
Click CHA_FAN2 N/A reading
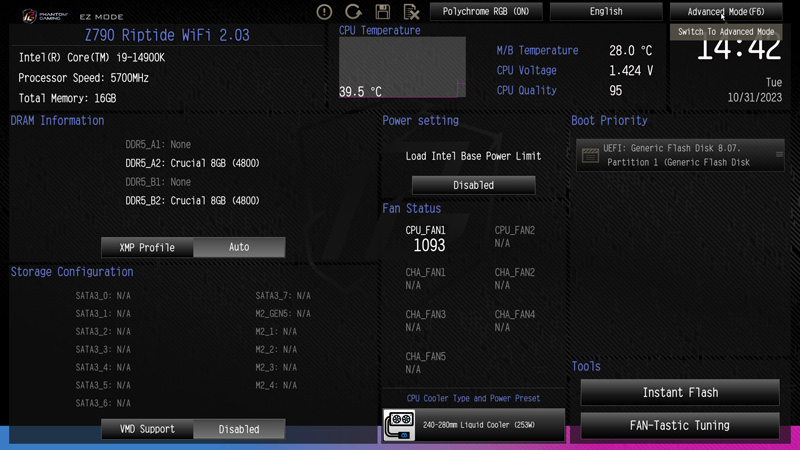[x=502, y=285]
